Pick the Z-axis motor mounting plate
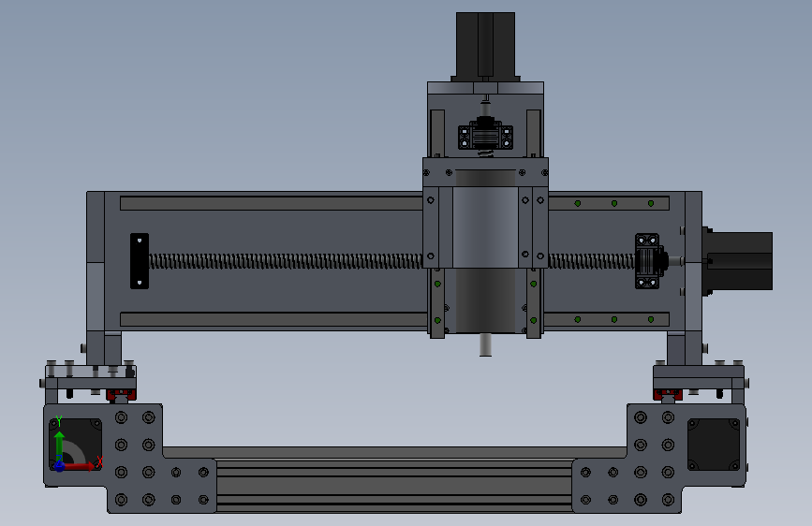The width and height of the screenshot is (812, 526). (485, 87)
